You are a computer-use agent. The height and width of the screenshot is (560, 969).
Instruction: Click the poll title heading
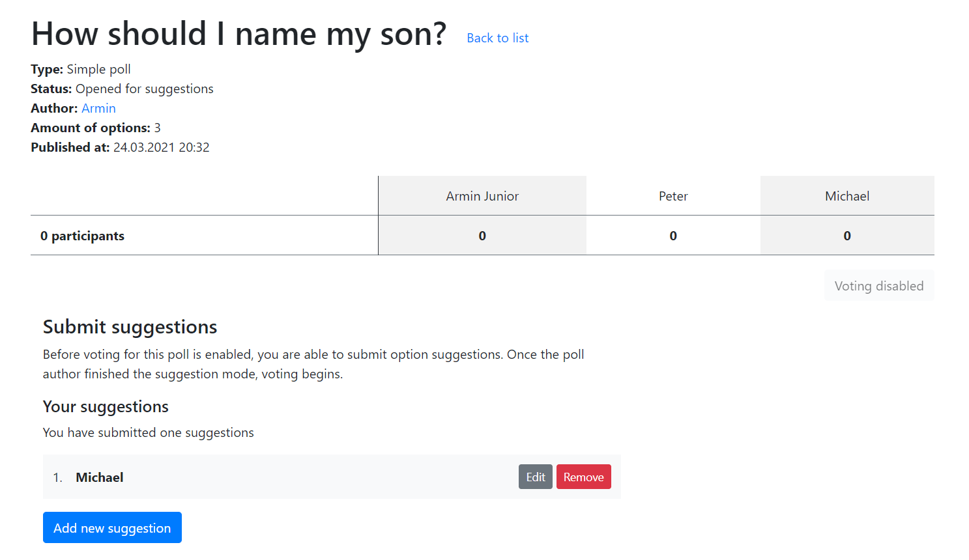[x=239, y=34]
